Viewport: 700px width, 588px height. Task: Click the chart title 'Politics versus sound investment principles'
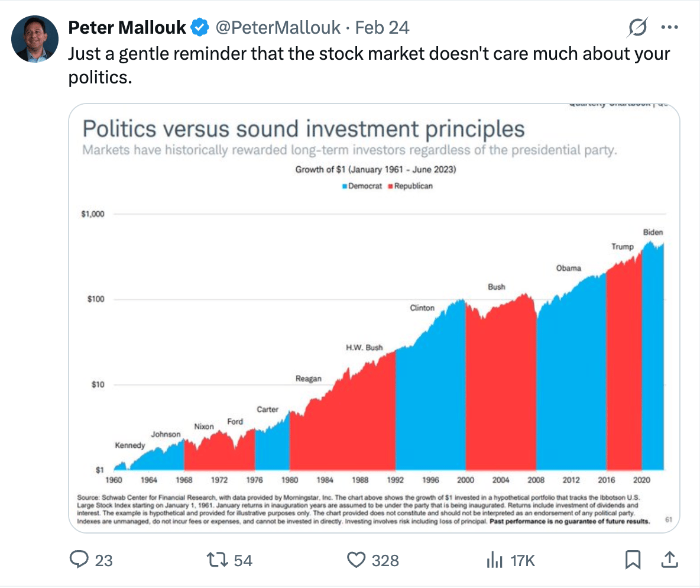tap(303, 129)
